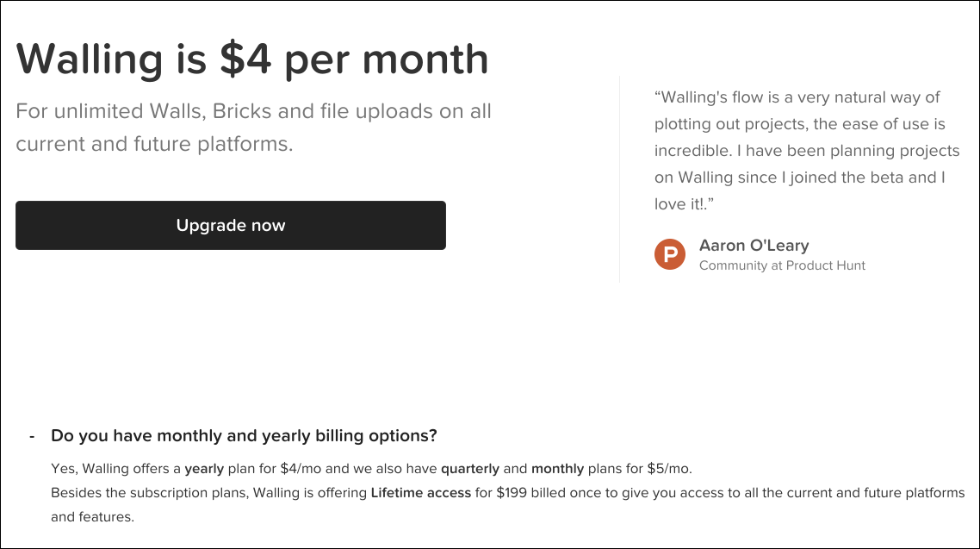Click the Aaron O'Leary testimonial quote text

[807, 151]
